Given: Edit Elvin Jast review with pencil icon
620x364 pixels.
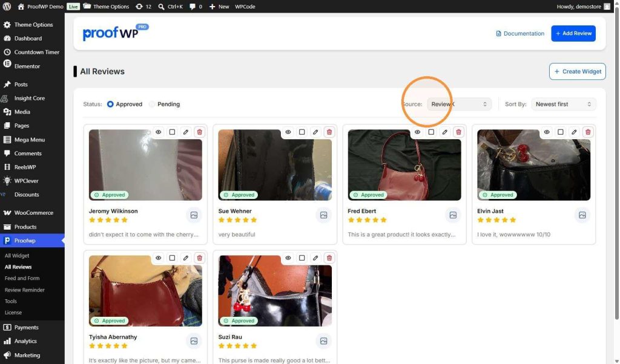Looking at the screenshot, I should pyautogui.click(x=574, y=132).
